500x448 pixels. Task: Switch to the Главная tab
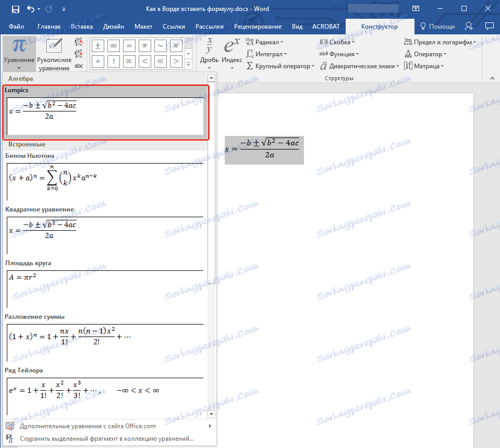49,27
